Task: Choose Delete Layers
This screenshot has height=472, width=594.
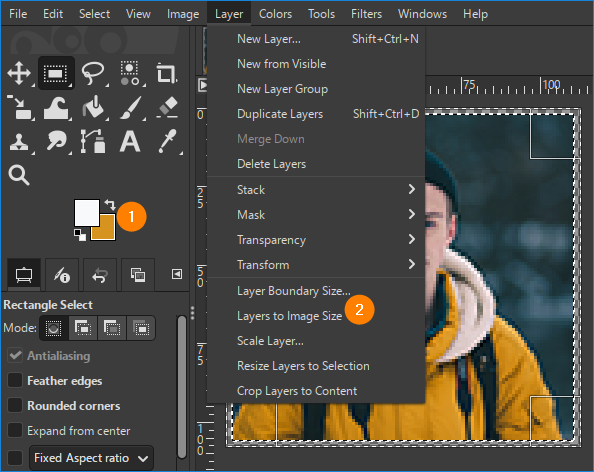Action: [316, 164]
